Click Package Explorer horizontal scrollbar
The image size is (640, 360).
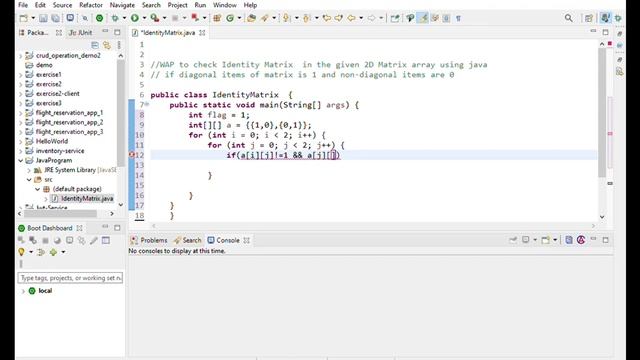pos(60,213)
